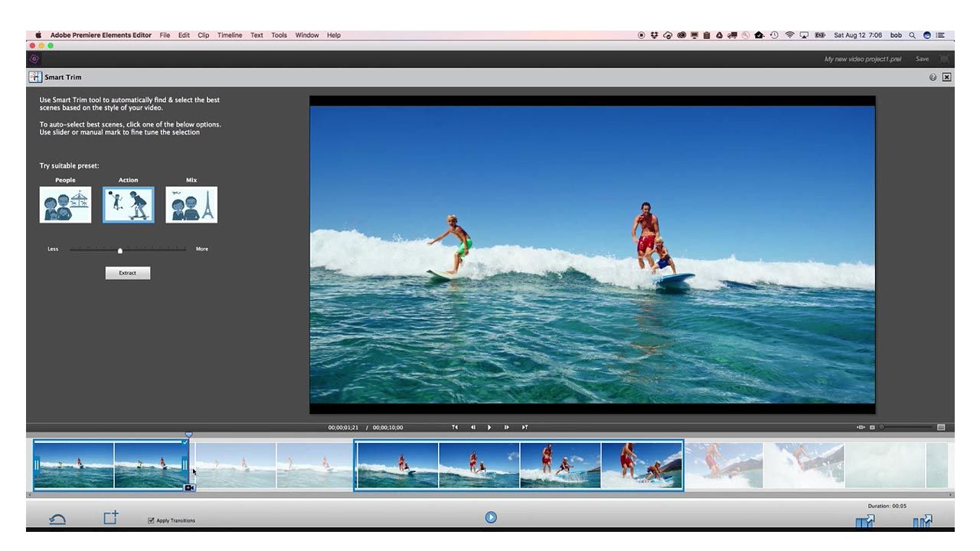
Task: Click the camera icon under selected clip
Action: click(x=189, y=487)
